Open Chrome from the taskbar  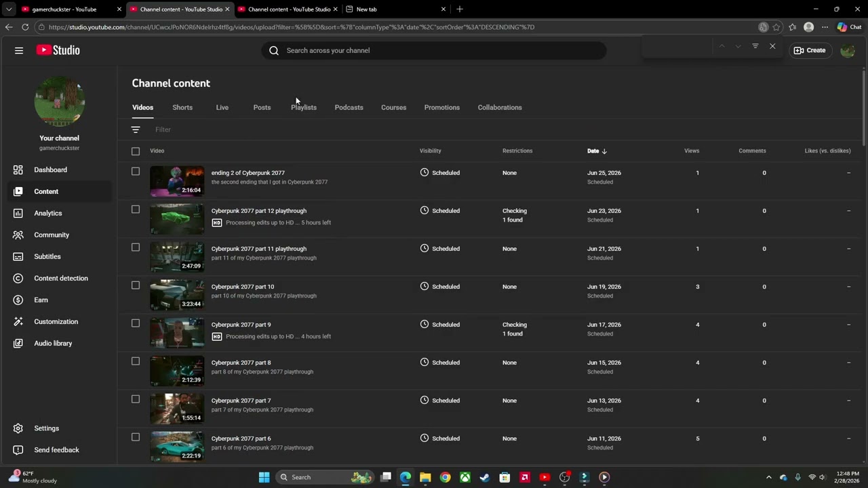click(445, 477)
